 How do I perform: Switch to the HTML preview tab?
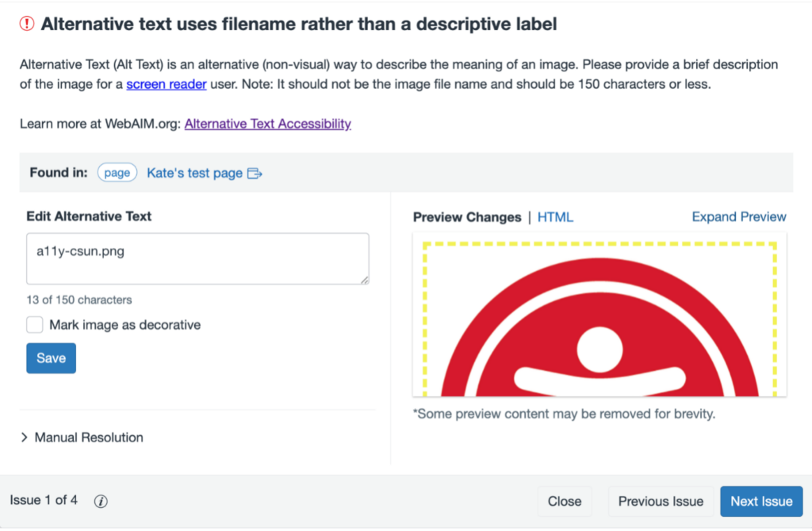coord(555,217)
